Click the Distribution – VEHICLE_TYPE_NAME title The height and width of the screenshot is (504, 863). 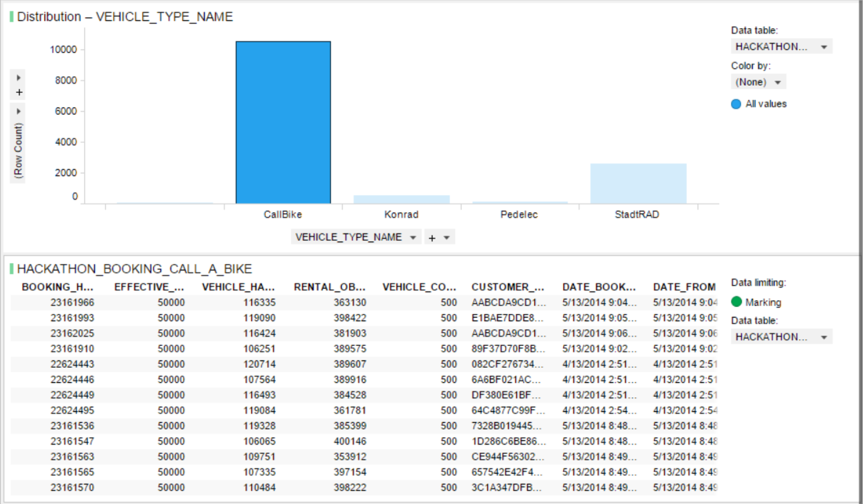[124, 17]
